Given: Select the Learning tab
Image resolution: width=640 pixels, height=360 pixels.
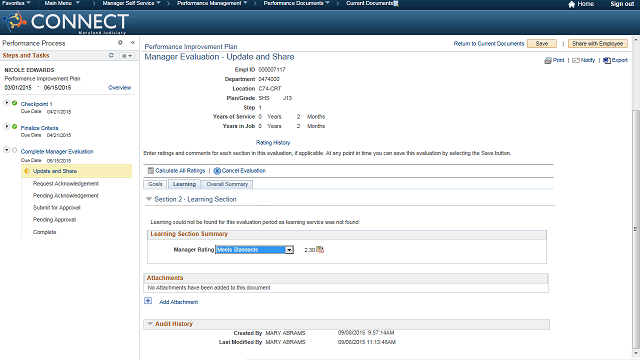Looking at the screenshot, I should [x=184, y=184].
